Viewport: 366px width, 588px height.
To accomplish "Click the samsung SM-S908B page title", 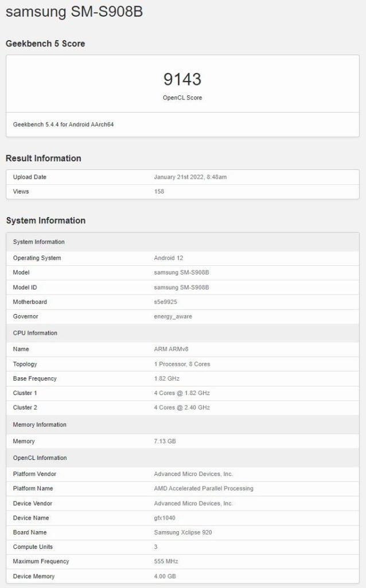I will coord(74,11).
